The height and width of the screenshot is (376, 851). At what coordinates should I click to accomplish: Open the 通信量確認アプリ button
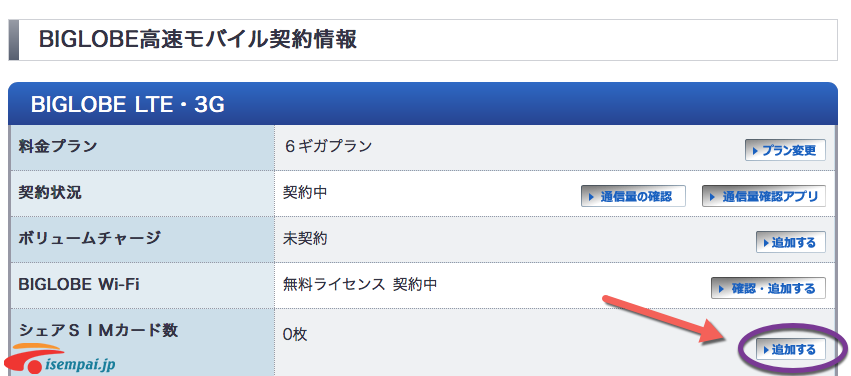click(764, 196)
